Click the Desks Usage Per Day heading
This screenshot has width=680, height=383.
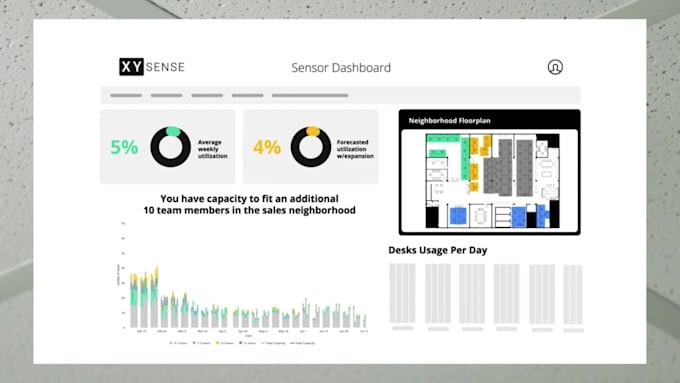(438, 250)
